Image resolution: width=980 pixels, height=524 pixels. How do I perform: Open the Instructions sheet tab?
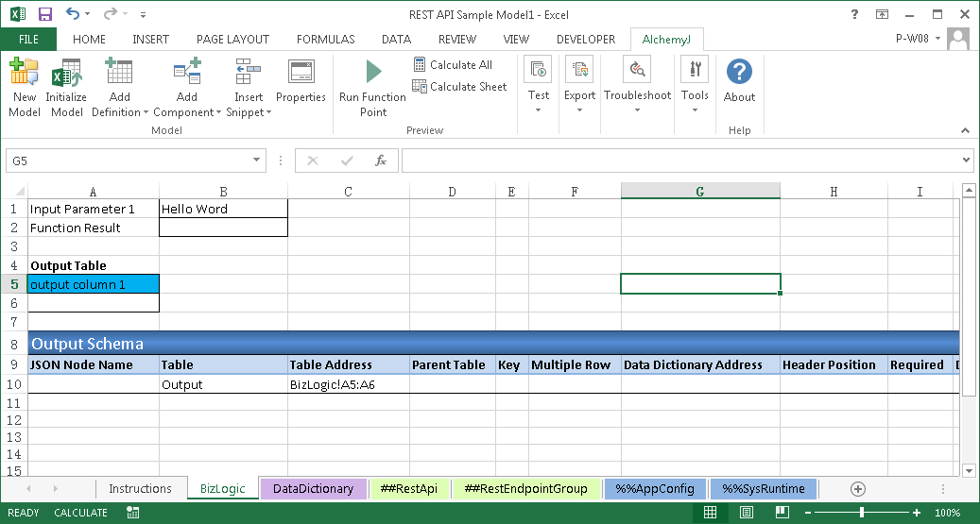(x=140, y=489)
